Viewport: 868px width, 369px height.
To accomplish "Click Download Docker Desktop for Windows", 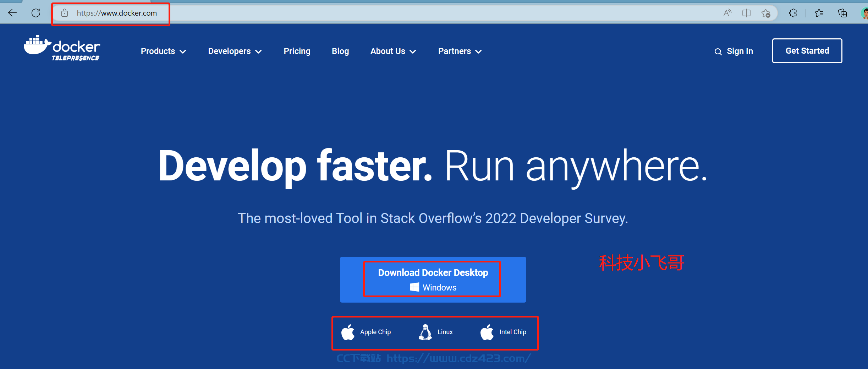I will coord(433,280).
